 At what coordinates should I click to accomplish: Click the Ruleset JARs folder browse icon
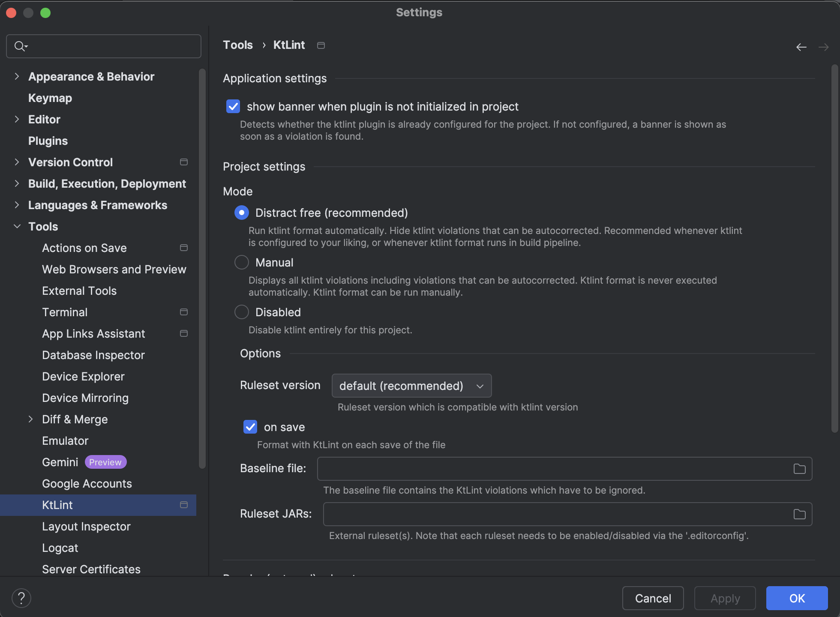799,514
